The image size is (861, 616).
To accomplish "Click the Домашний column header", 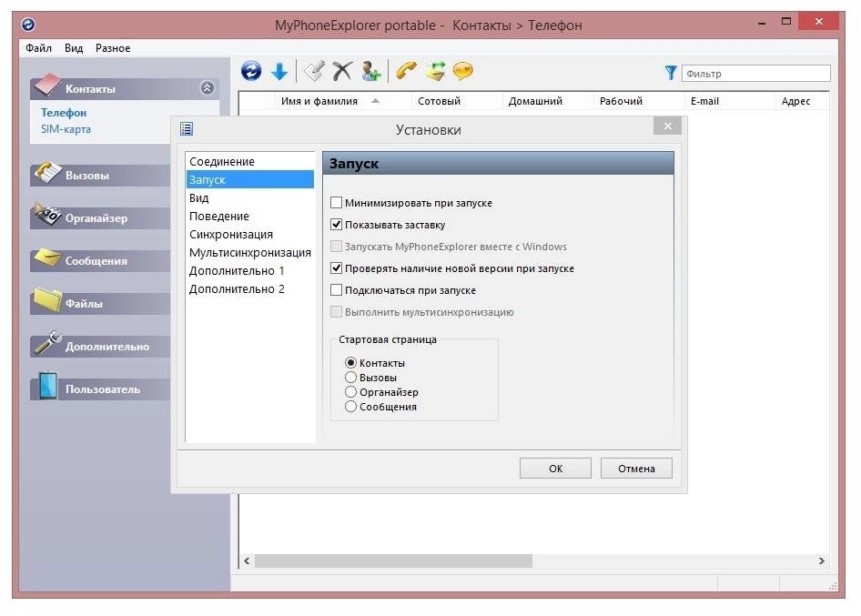I will click(x=548, y=101).
